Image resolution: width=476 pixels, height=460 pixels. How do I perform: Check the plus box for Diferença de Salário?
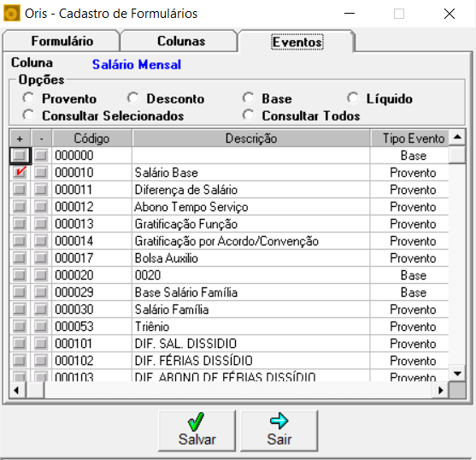(20, 190)
